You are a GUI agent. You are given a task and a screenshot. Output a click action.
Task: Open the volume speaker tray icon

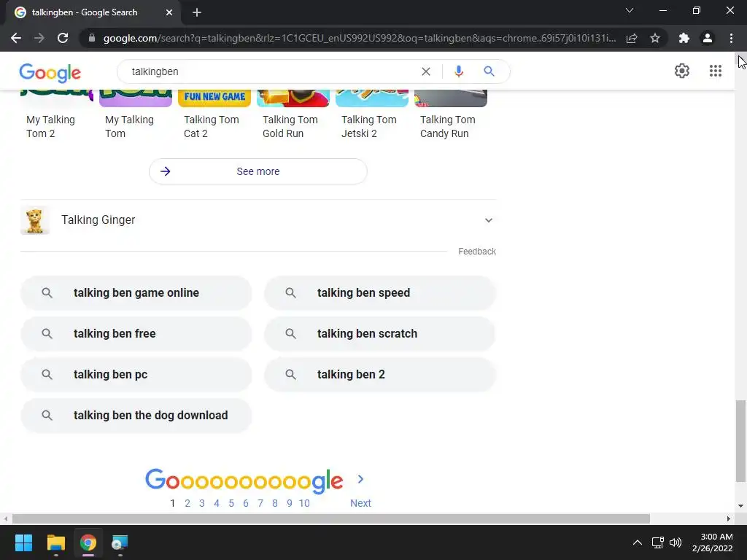pyautogui.click(x=675, y=542)
